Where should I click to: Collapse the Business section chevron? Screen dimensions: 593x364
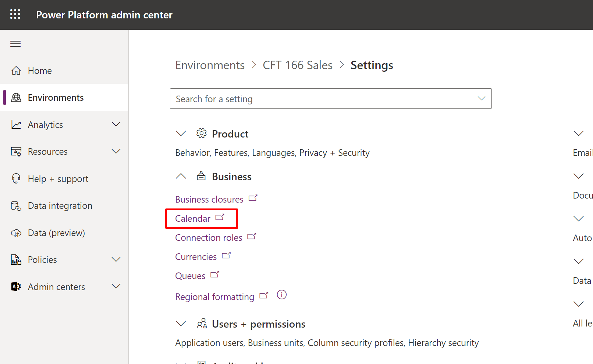coord(181,176)
